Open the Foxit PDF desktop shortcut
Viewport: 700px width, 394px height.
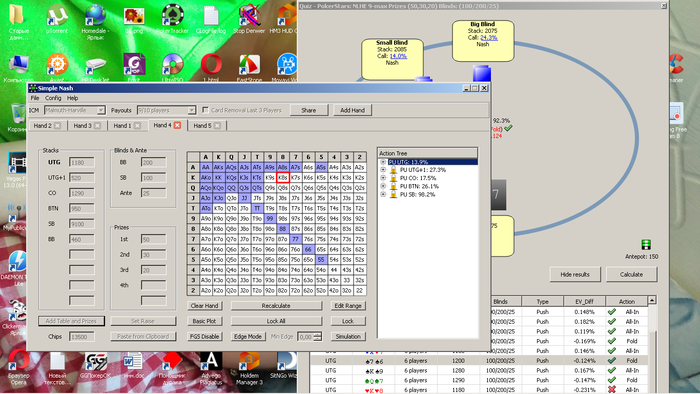coord(134,67)
